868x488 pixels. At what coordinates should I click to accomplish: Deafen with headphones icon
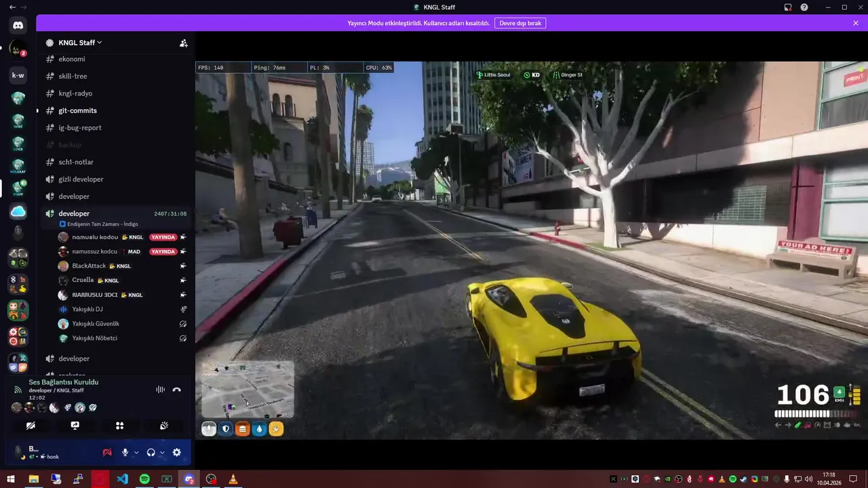pos(151,452)
